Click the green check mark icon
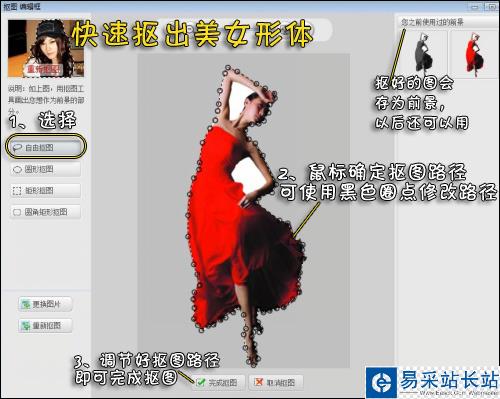Viewport: 500px width, 399px height. [201, 382]
